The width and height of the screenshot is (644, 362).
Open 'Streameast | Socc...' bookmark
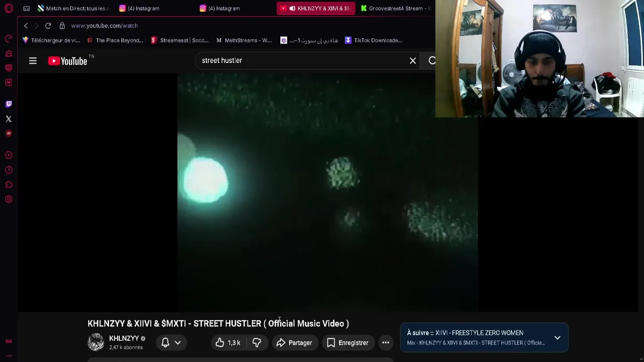180,40
